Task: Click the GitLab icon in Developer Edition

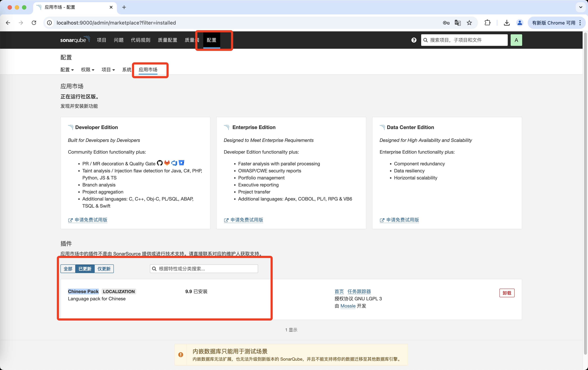Action: pyautogui.click(x=167, y=163)
